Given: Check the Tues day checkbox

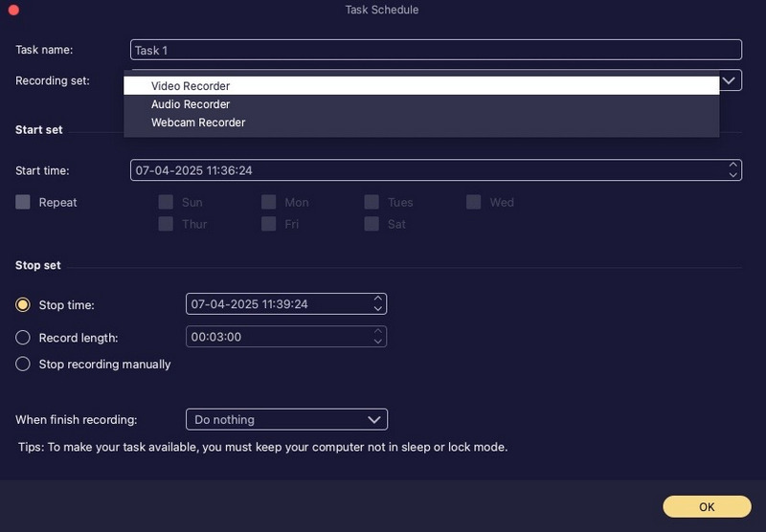Looking at the screenshot, I should [x=372, y=202].
